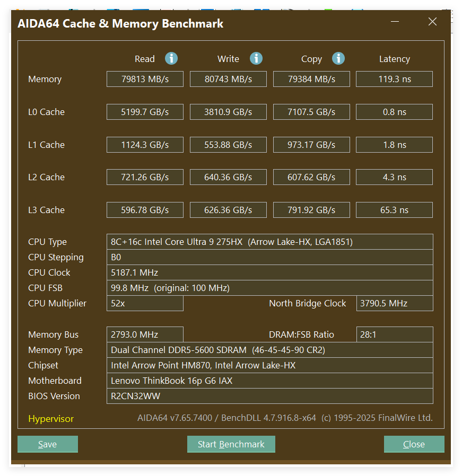Click BIOS Version value R2CN32WW
462x476 pixels.
tap(270, 396)
